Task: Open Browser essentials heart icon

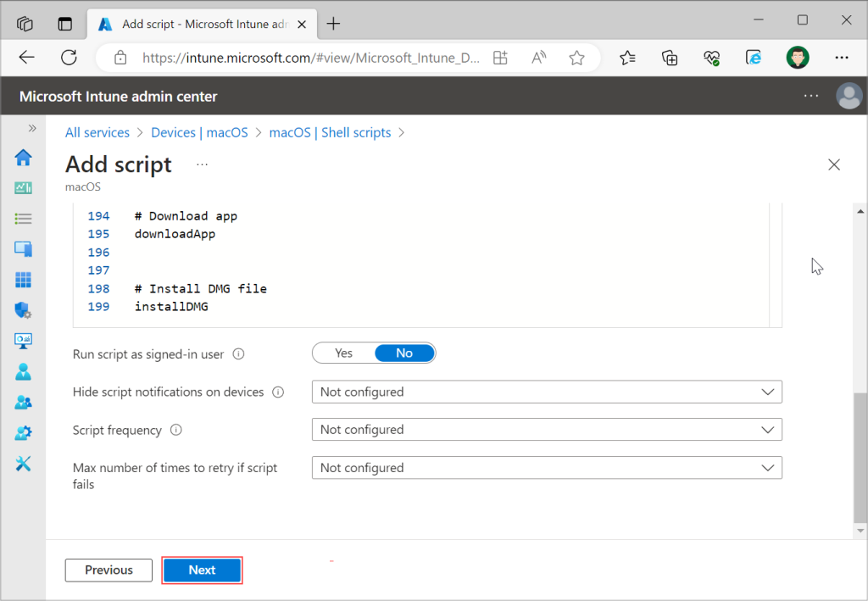Action: pyautogui.click(x=712, y=58)
